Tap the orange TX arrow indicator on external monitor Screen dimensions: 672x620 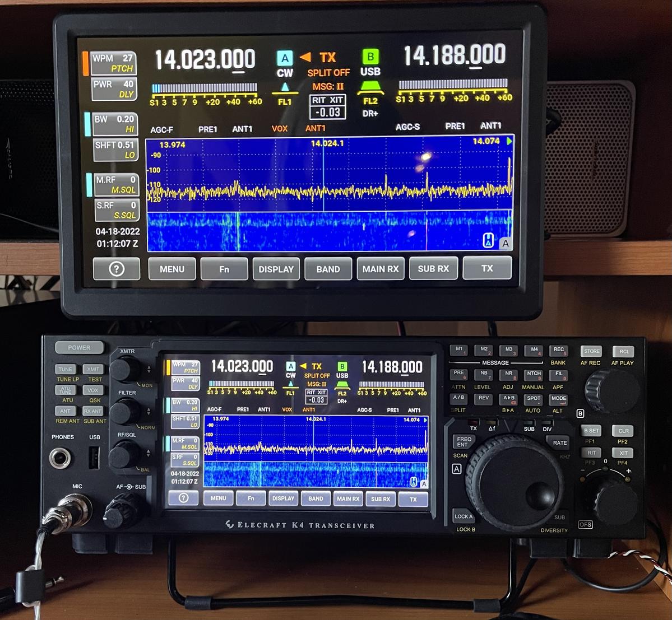coord(305,57)
